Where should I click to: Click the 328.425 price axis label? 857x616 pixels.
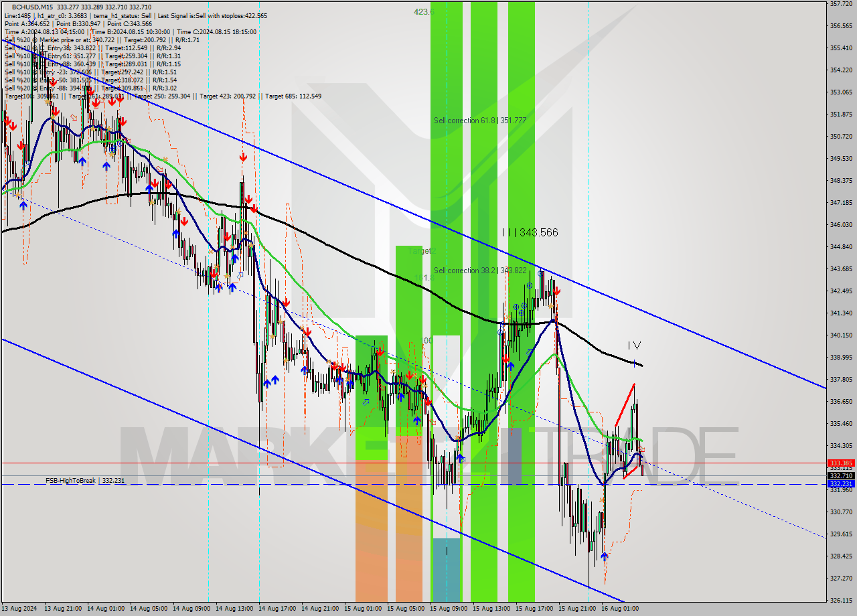point(840,556)
